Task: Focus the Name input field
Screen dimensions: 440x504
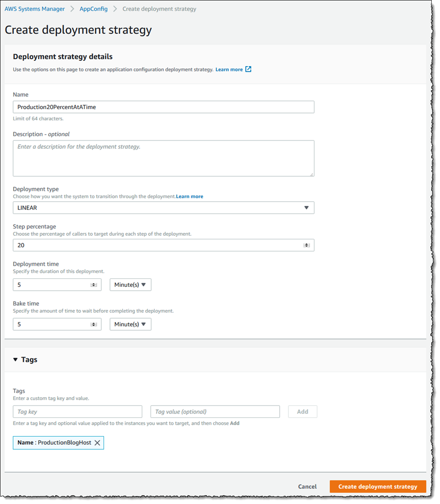Action: 163,107
